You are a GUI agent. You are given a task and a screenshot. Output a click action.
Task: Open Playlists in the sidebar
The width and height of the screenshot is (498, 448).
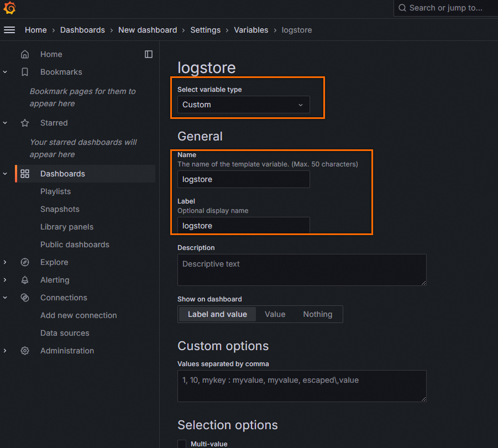click(56, 191)
